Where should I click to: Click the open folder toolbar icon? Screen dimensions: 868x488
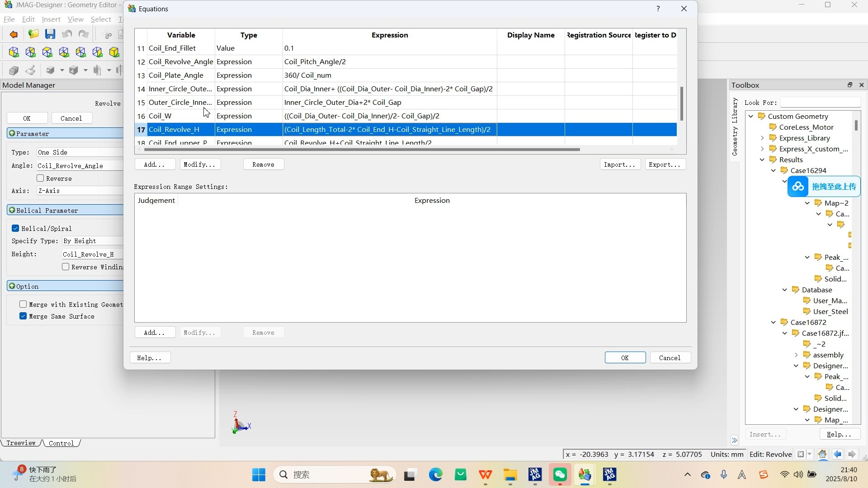(33, 34)
